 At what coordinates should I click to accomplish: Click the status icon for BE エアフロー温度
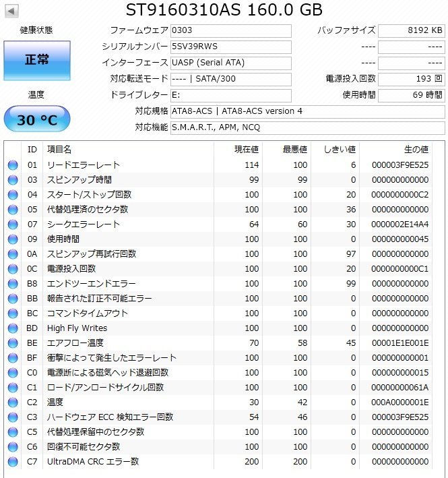(x=13, y=343)
